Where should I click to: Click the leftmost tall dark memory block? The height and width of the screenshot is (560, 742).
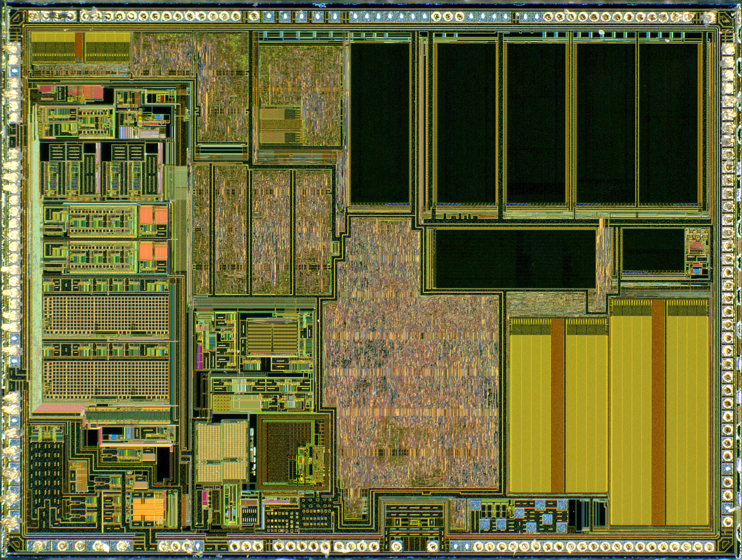[380, 123]
